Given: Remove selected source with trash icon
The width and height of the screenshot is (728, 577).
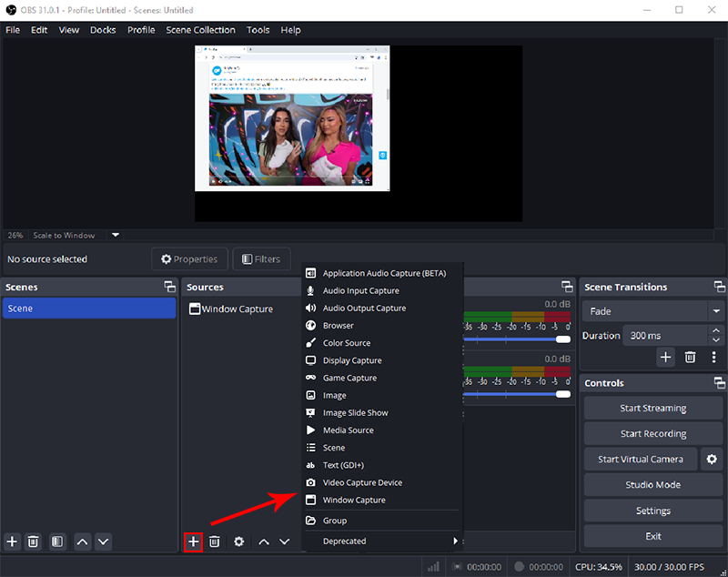Looking at the screenshot, I should click(x=215, y=542).
